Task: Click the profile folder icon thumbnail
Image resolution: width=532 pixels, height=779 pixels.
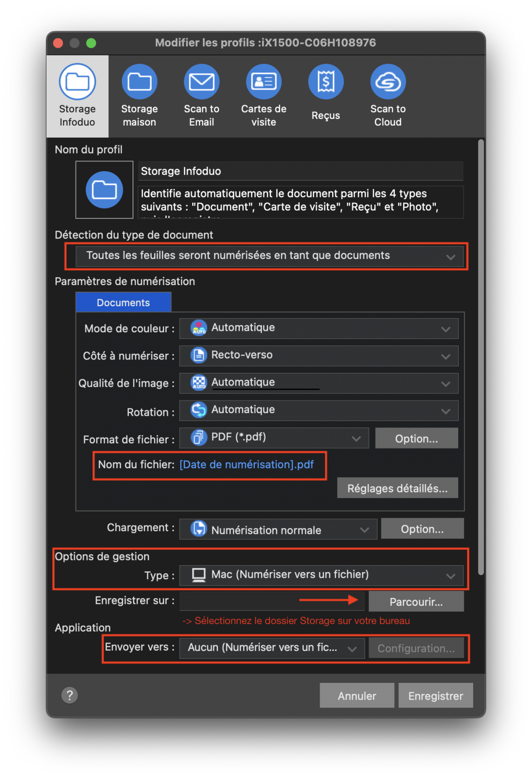Action: click(x=105, y=190)
